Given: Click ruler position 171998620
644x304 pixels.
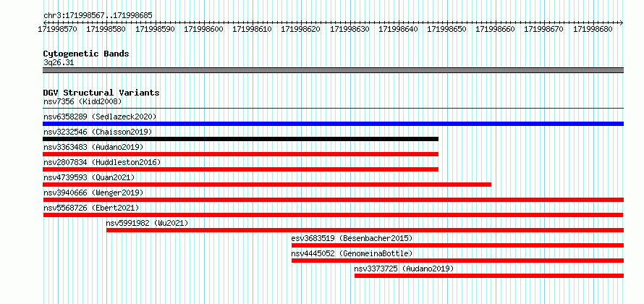Looking at the screenshot, I should 300,29.
